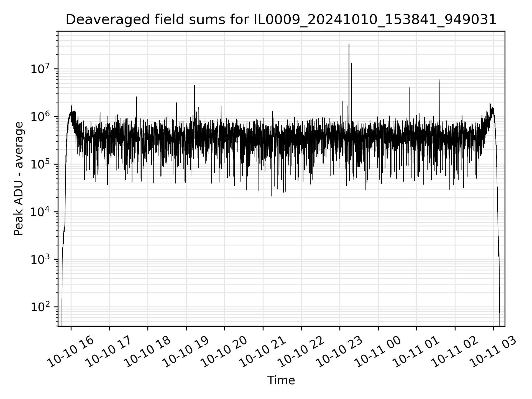Click the x-axis tick label '10-11 01'
Viewport: 532px width, 399px height.
coord(416,352)
